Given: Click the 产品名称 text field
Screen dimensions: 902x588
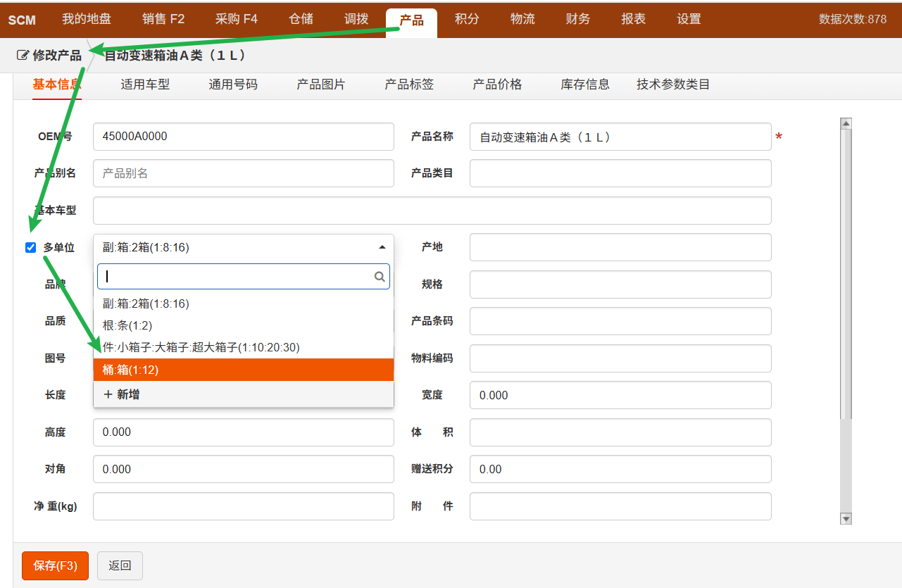Looking at the screenshot, I should pyautogui.click(x=620, y=137).
